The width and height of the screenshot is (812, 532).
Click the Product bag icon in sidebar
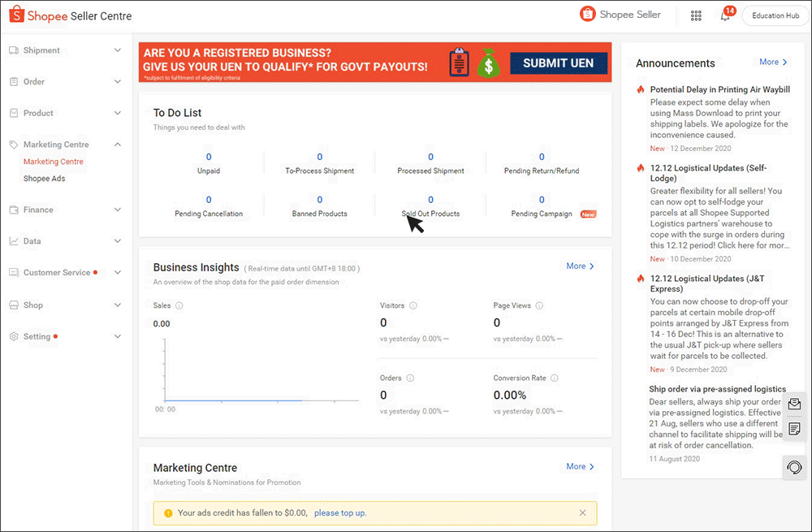coord(14,113)
